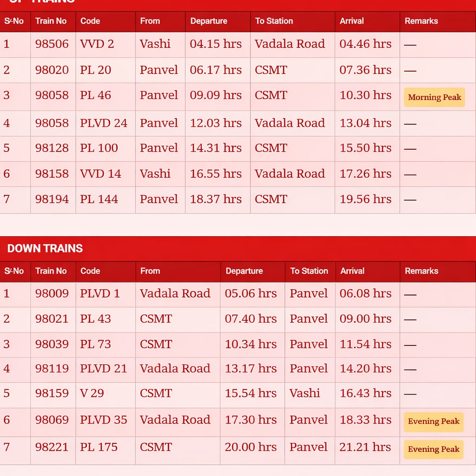Click the 16.55 hrs departure time

coord(216,174)
